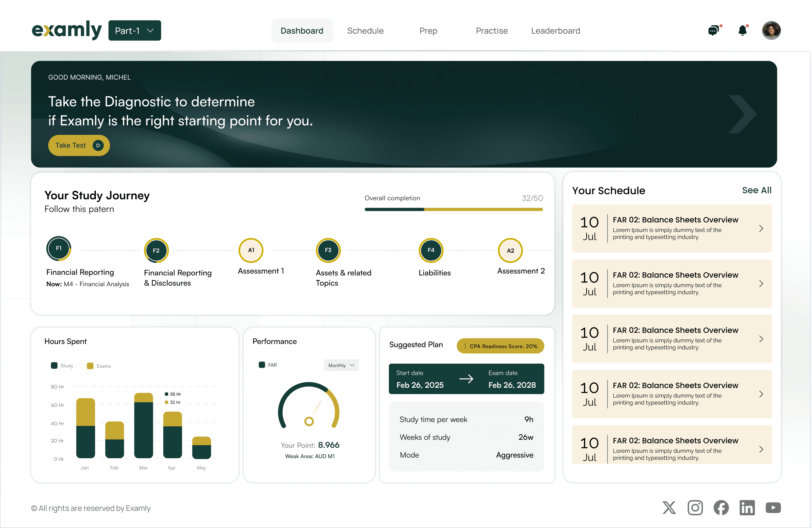
Task: Click the examly logo
Action: point(67,30)
